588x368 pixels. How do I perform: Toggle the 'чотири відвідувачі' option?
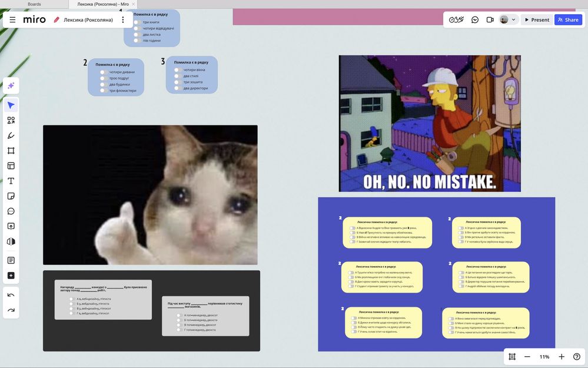click(x=137, y=28)
